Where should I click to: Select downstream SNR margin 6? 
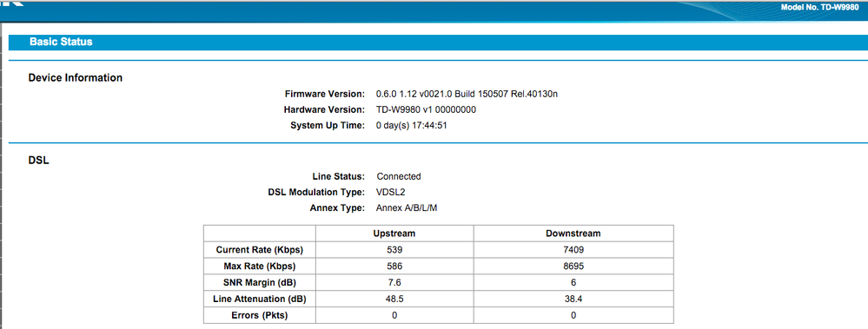pyautogui.click(x=573, y=282)
